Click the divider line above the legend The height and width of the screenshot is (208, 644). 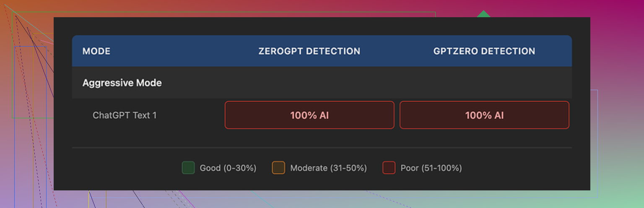[x=322, y=148]
